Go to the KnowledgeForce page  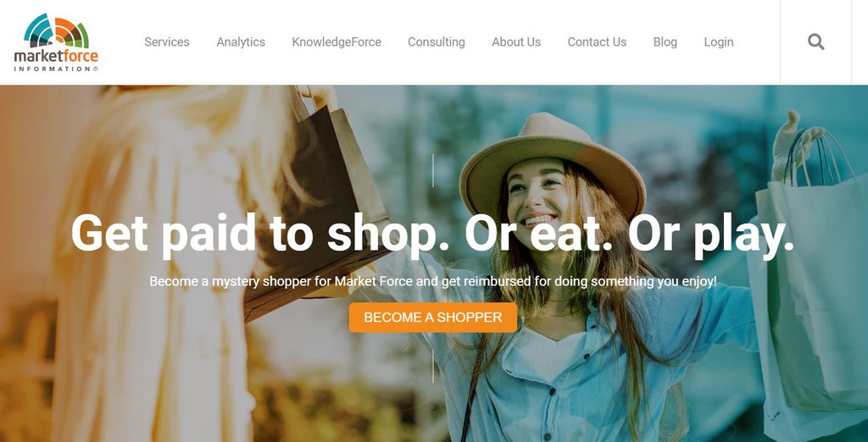(337, 42)
